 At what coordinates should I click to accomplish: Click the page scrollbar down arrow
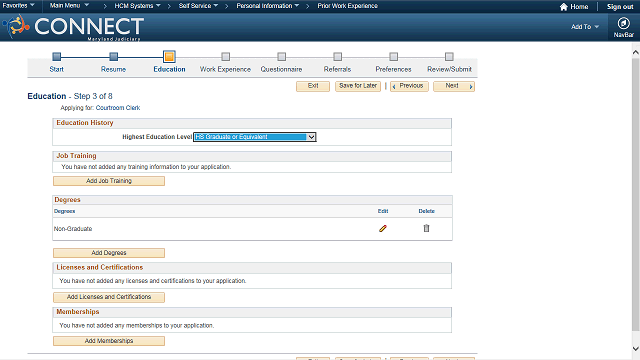(x=636, y=349)
